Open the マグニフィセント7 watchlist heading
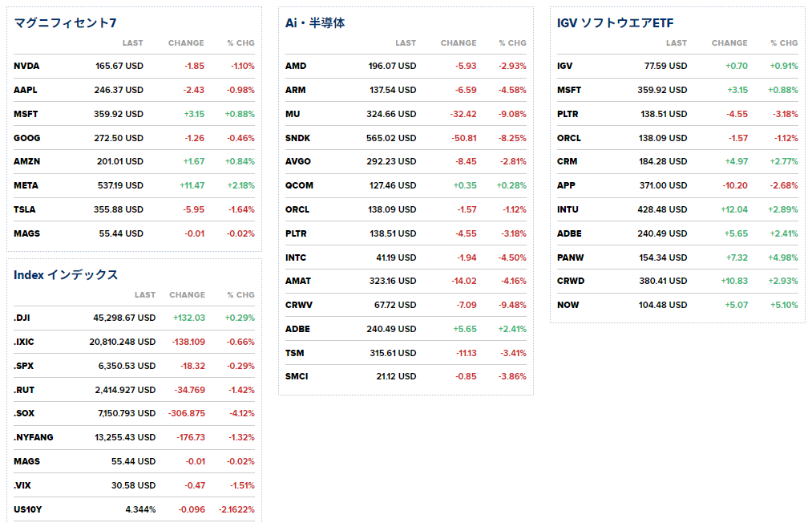This screenshot has width=812, height=523. point(65,22)
